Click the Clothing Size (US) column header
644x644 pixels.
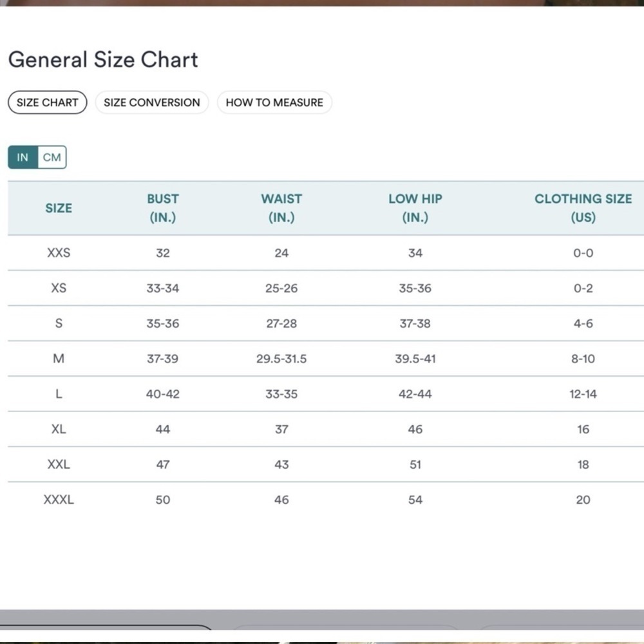click(x=583, y=208)
